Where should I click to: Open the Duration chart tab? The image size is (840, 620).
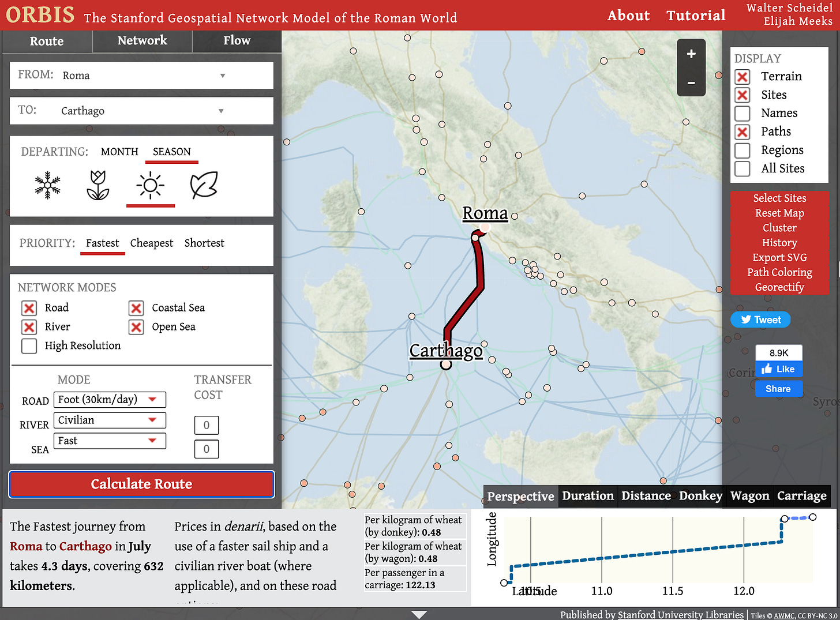coord(588,496)
